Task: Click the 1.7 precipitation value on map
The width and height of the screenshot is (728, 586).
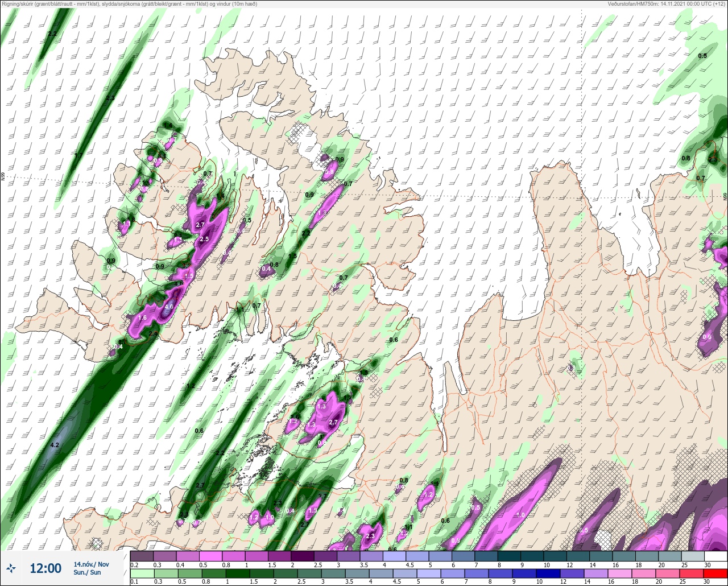Action: 78,155
